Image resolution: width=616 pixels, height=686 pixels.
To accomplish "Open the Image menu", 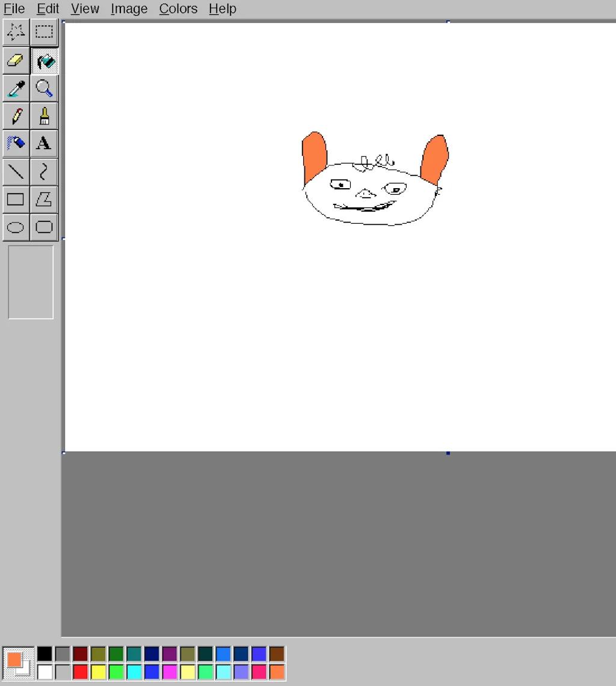I will pyautogui.click(x=128, y=8).
